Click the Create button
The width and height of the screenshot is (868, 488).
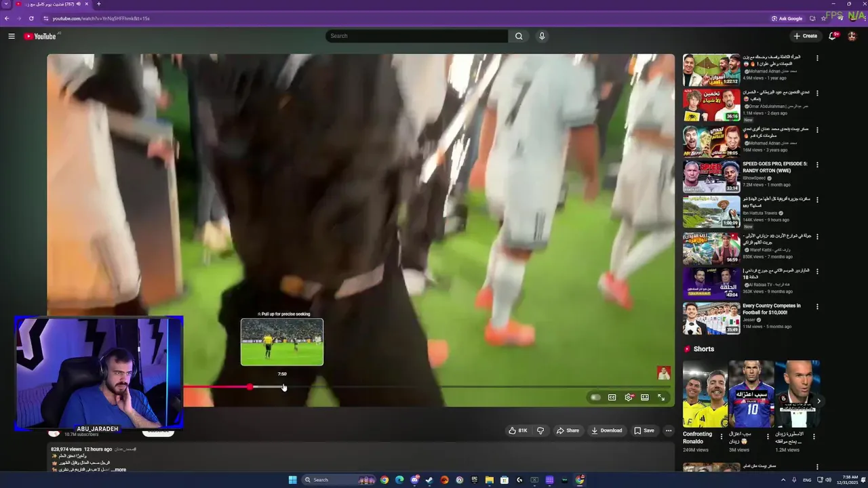[806, 36]
